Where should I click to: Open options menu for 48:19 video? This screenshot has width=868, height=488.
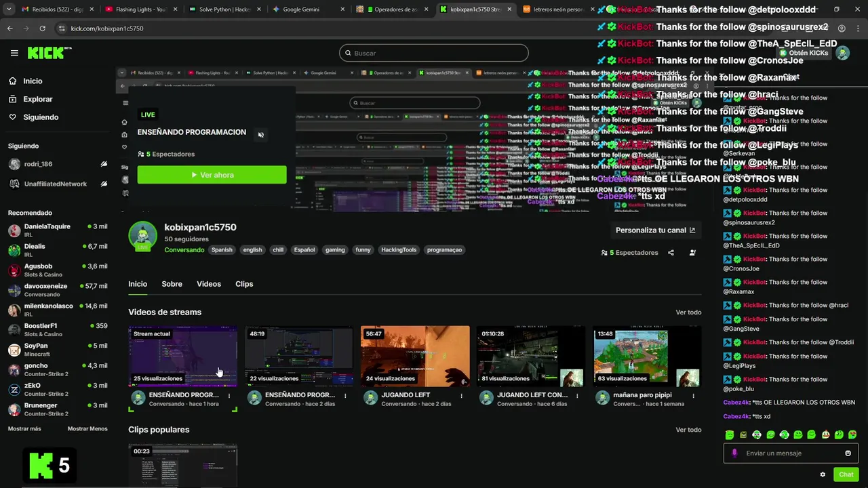tap(346, 395)
